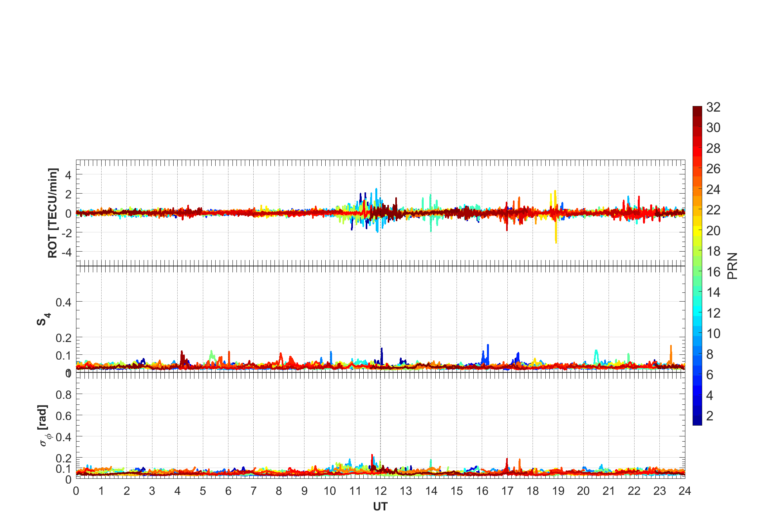The height and width of the screenshot is (532, 761).
Task: Click UT axis tick label "7"
Action: [254, 491]
